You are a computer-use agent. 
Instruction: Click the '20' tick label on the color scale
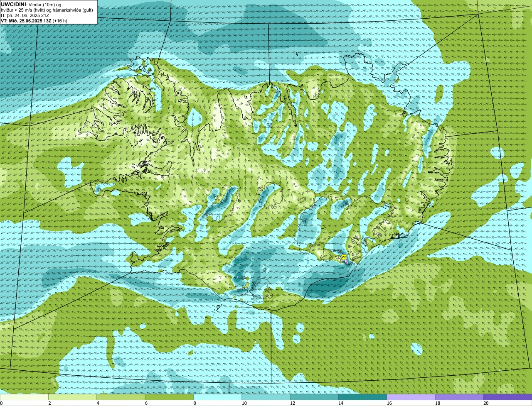point(485,403)
